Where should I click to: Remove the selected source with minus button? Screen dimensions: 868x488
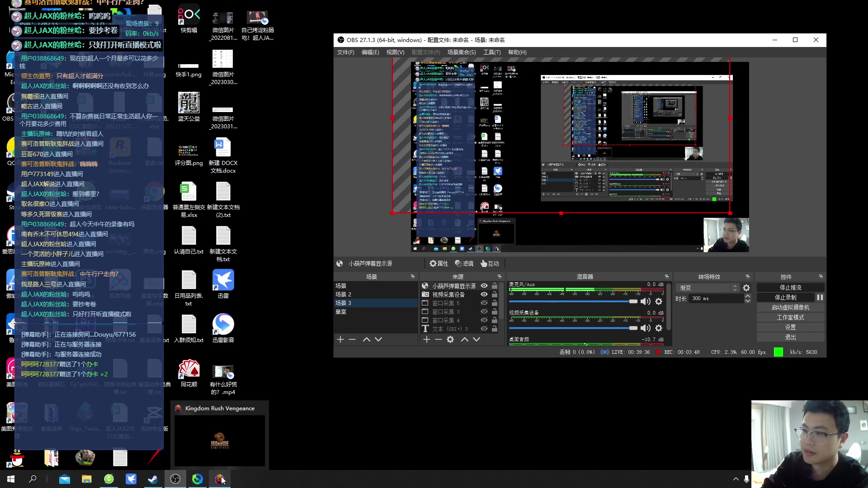[438, 339]
